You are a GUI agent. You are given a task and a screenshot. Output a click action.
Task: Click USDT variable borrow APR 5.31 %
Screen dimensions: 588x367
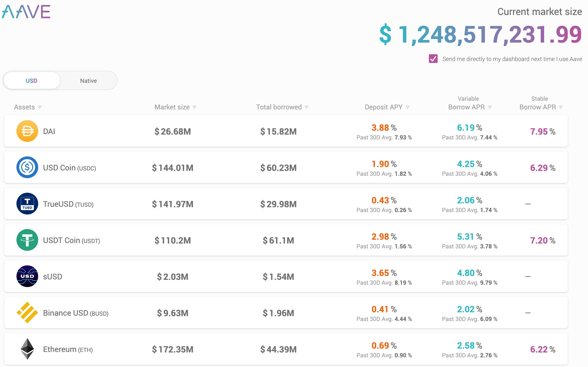pyautogui.click(x=470, y=237)
